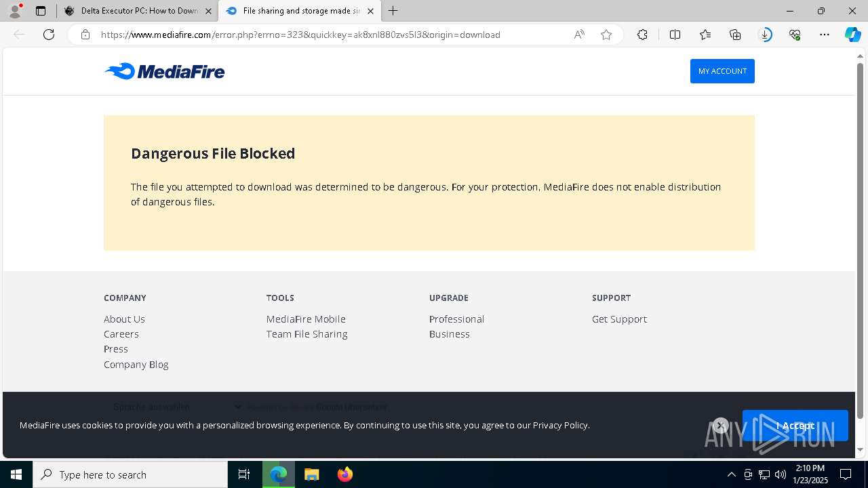Viewport: 868px width, 488px height.
Task: Switch to the Delta Executor PC tab
Action: point(137,11)
